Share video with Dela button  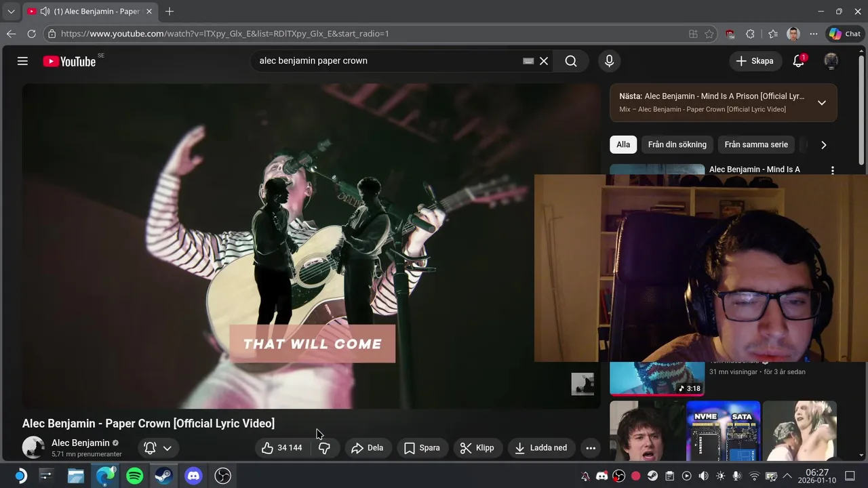(x=368, y=448)
